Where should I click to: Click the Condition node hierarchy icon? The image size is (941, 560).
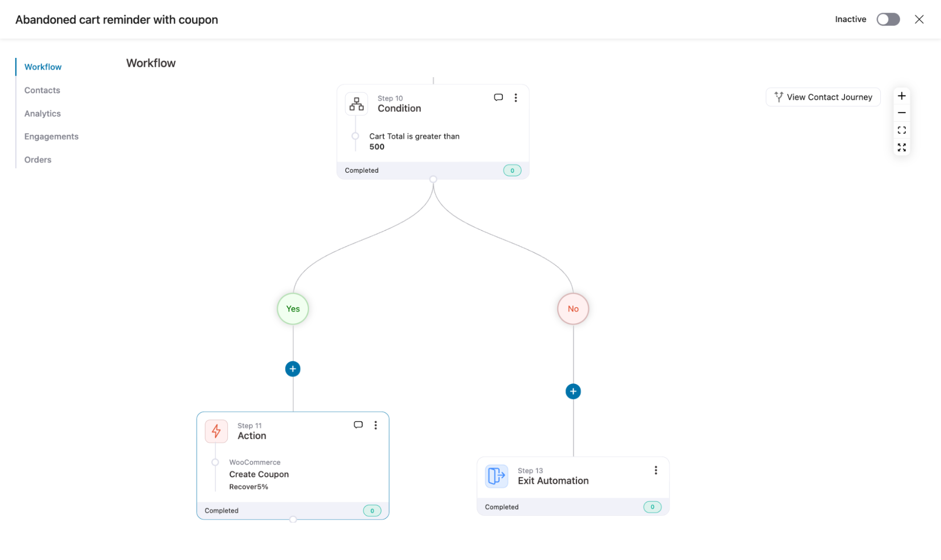(x=356, y=104)
